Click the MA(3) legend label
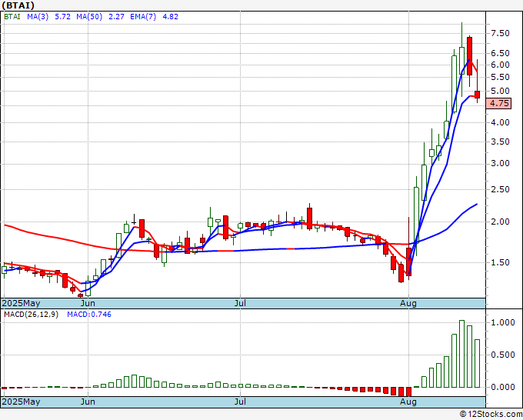Image resolution: width=523 pixels, height=420 pixels. click(38, 17)
